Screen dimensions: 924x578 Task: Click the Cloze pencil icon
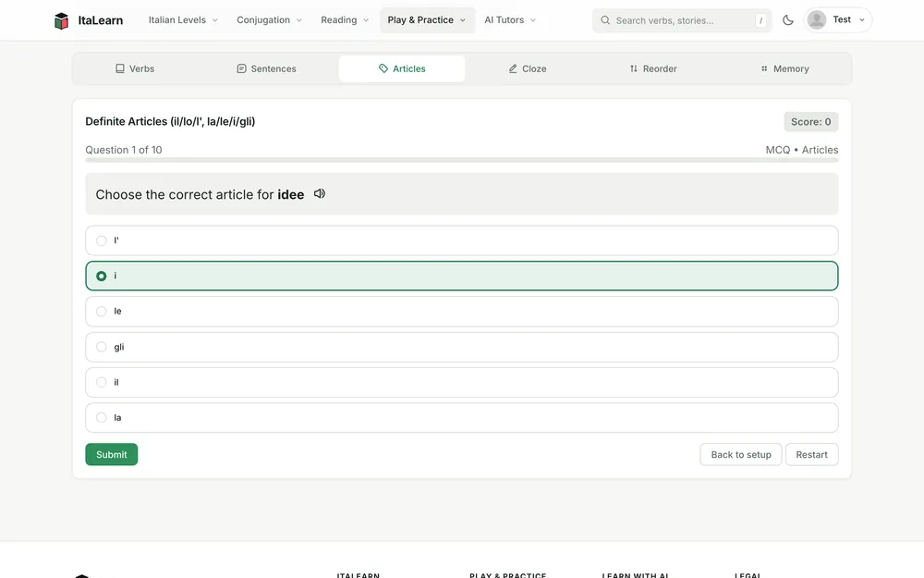pyautogui.click(x=513, y=68)
